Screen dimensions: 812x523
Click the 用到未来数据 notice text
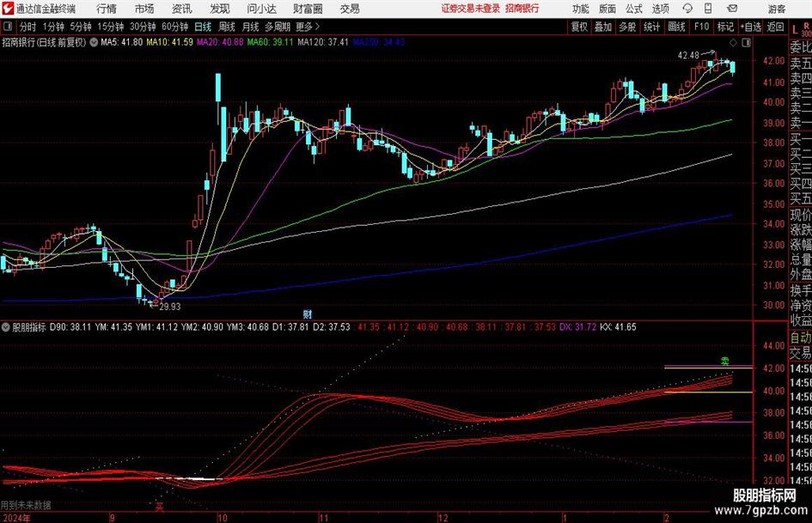[x=26, y=505]
